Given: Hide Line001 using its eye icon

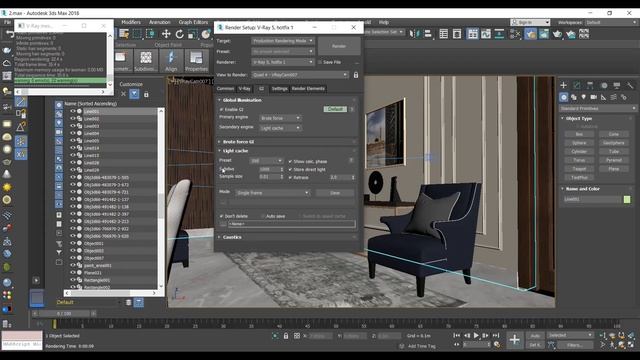Looking at the screenshot, I should tap(73, 111).
